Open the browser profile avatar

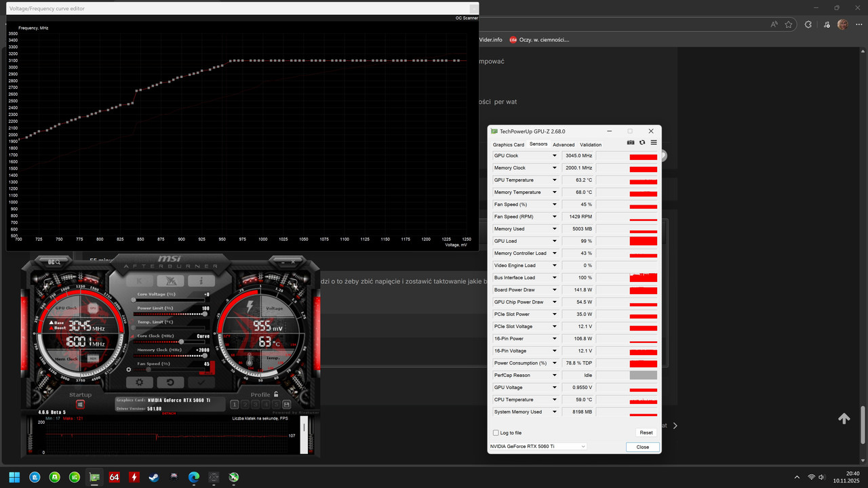pos(843,24)
